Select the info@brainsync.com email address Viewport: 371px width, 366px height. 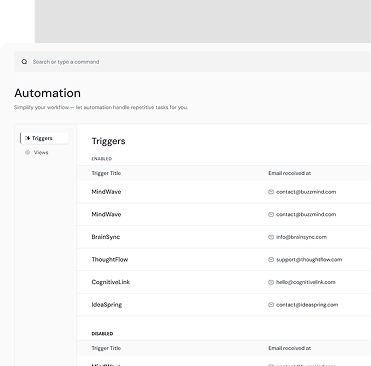(301, 237)
